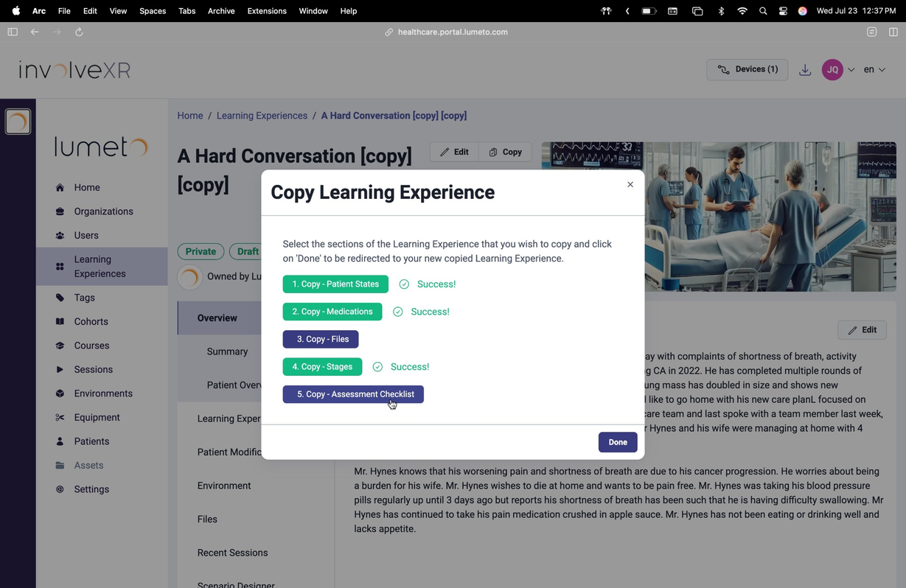The height and width of the screenshot is (588, 906).
Task: Open the Files section in the page navigation
Action: [x=207, y=519]
